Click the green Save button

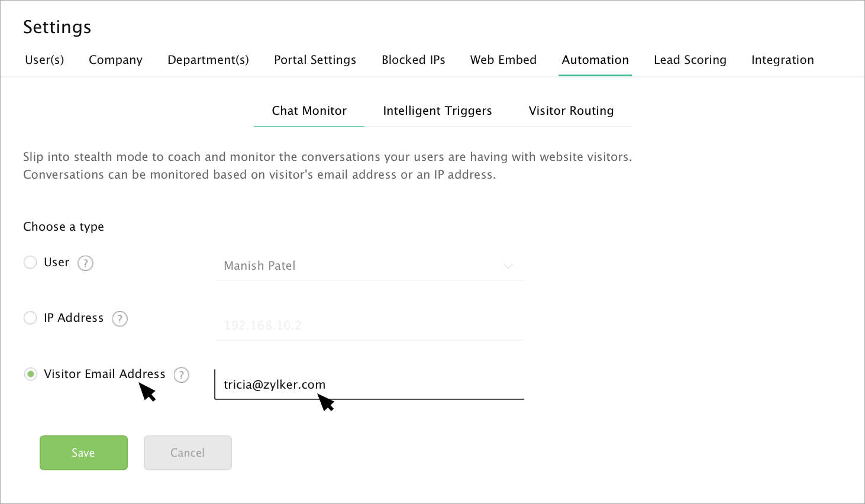pos(83,453)
